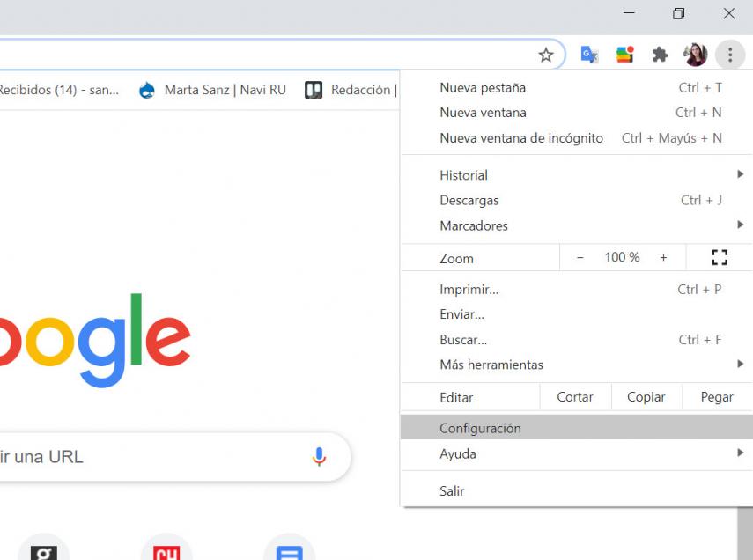753x560 pixels.
Task: Enter full screen mode from the Zoom row
Action: 719,257
